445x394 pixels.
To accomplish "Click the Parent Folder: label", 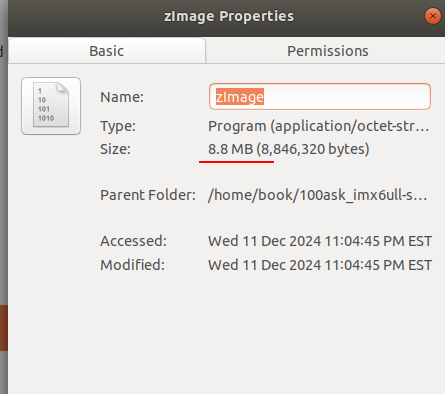I will [148, 195].
